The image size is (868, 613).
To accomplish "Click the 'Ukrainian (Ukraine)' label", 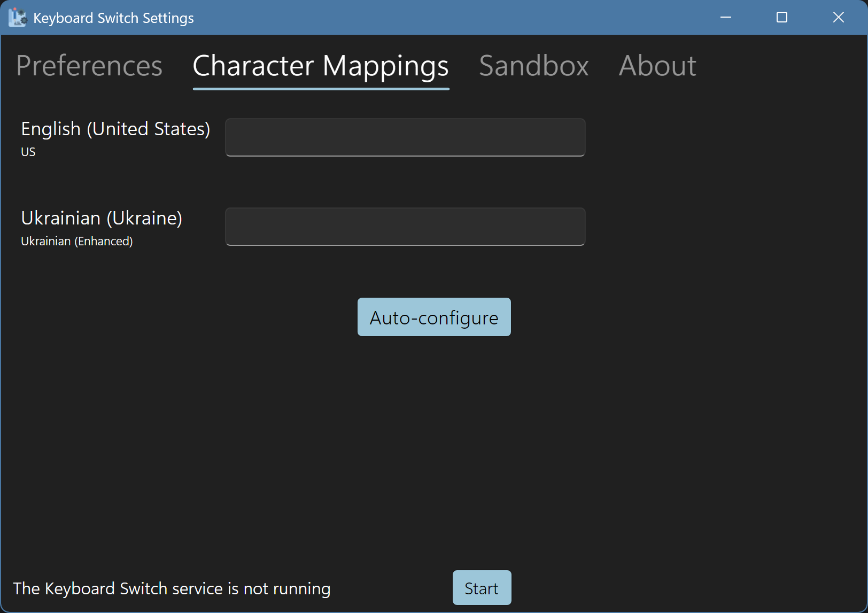I will click(x=102, y=219).
